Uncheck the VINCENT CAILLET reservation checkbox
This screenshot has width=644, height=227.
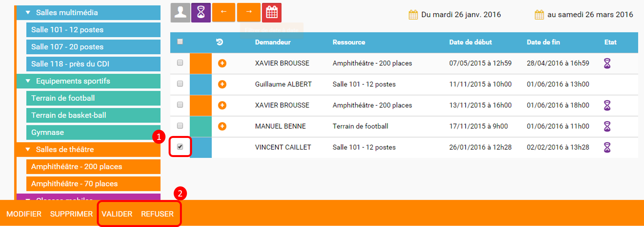pyautogui.click(x=180, y=147)
